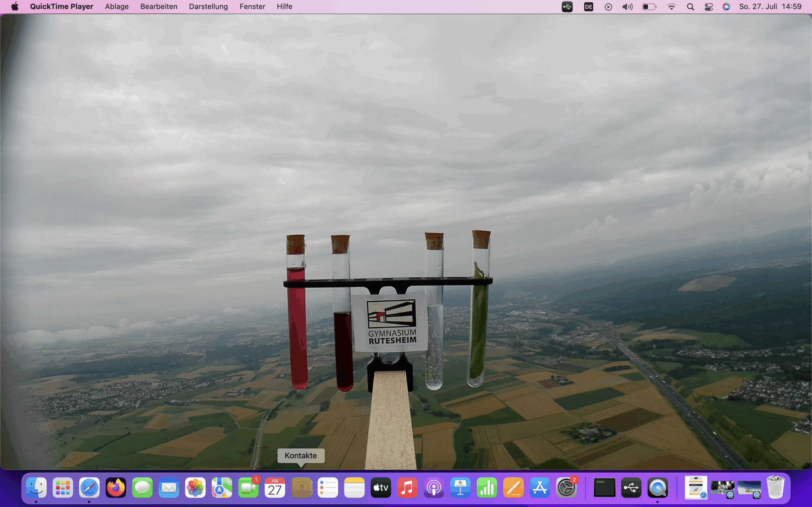Expand the volume control in the menu bar

pos(627,7)
